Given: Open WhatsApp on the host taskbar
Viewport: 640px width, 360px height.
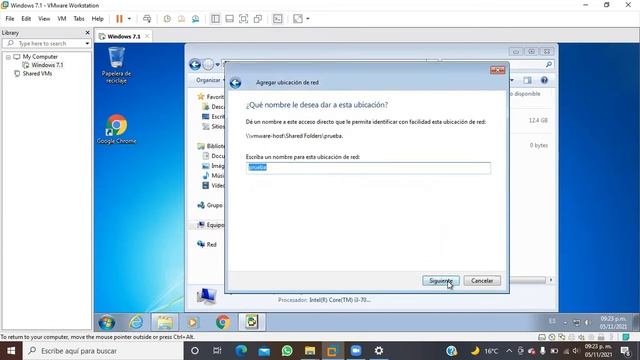Looking at the screenshot, I should 287,351.
